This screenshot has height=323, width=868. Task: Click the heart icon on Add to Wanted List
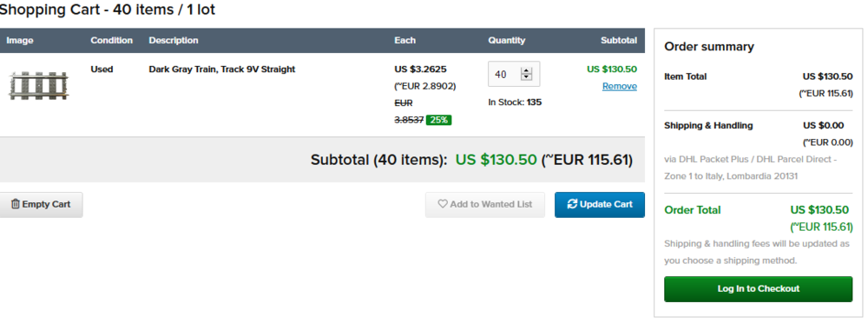tap(443, 204)
